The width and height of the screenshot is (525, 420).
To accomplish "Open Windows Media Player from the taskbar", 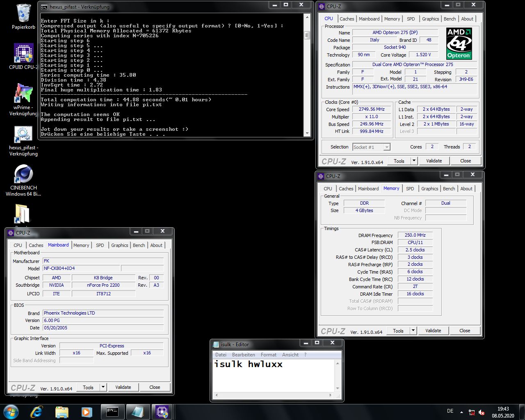I will click(x=87, y=412).
